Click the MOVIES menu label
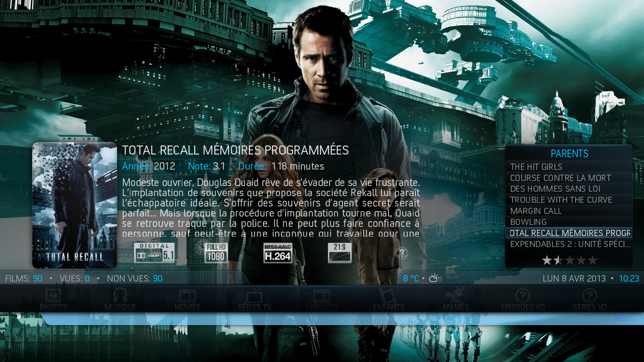The image size is (644, 362). pos(187,307)
